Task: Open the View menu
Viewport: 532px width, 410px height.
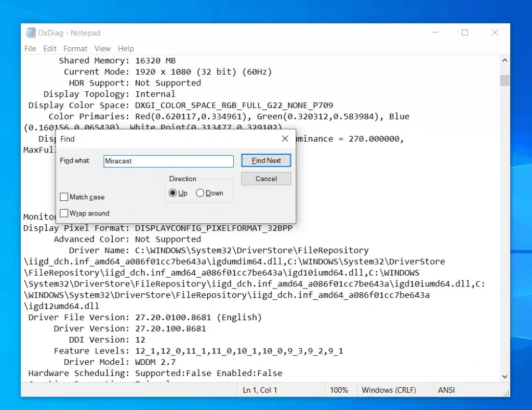Action: (102, 48)
